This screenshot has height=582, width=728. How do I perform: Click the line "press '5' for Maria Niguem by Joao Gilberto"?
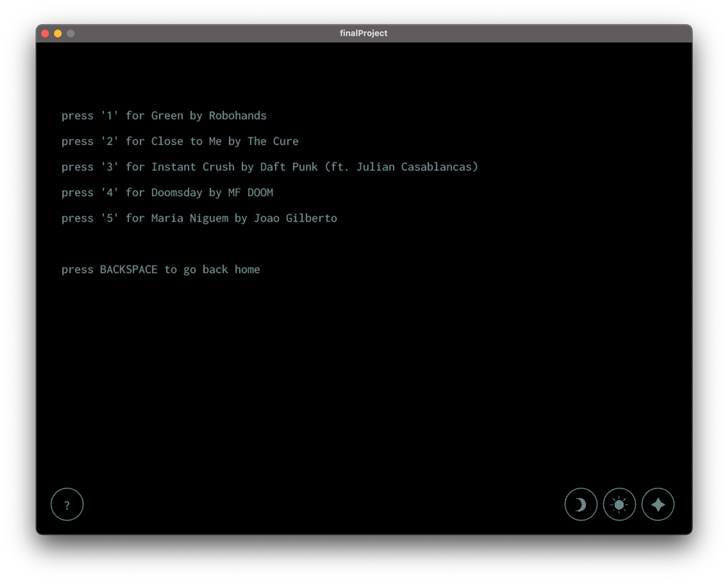tap(199, 218)
